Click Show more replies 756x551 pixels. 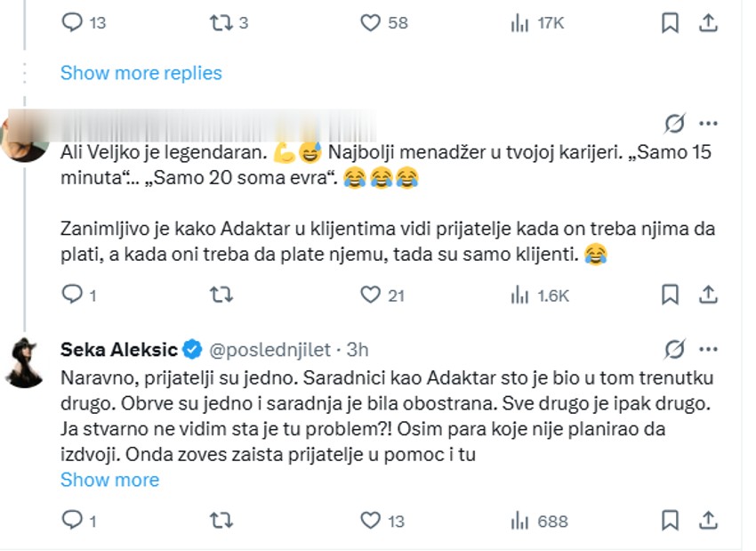(x=141, y=73)
